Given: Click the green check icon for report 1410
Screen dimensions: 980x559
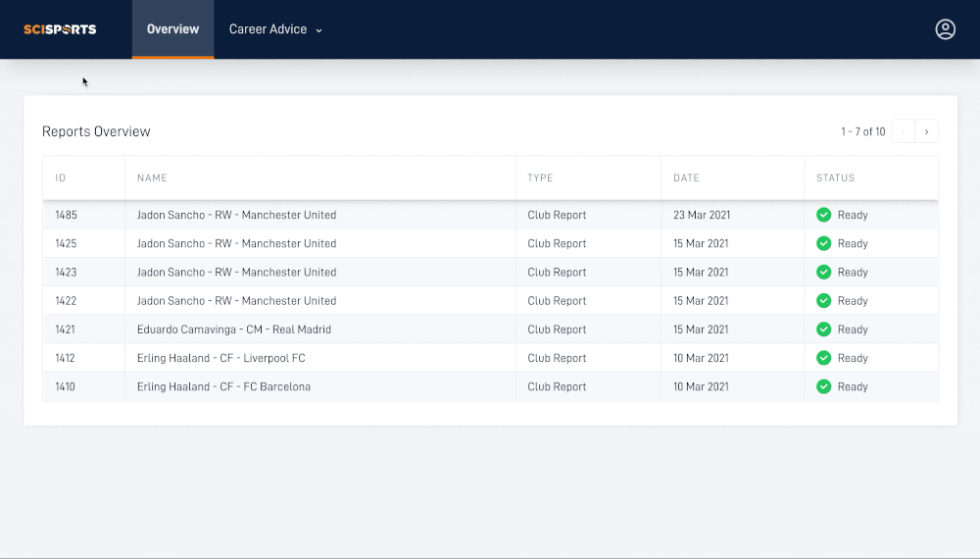Looking at the screenshot, I should click(x=824, y=387).
